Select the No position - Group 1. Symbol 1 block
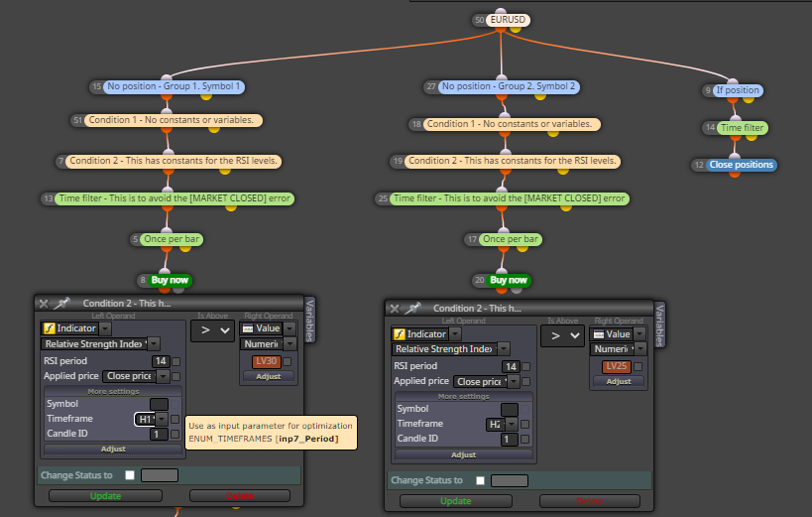The image size is (812, 517). (174, 86)
